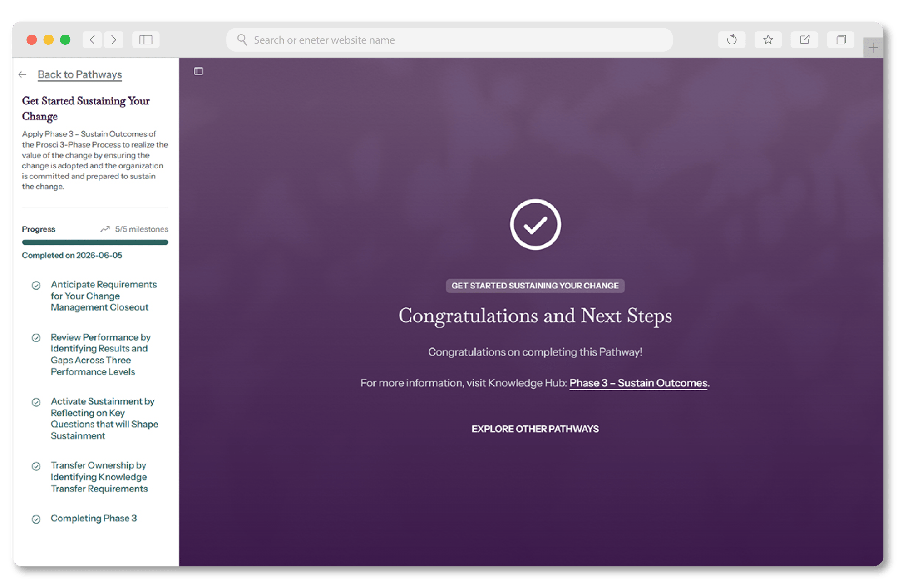The width and height of the screenshot is (908, 588).
Task: Click the progress trend arrow icon
Action: [105, 229]
